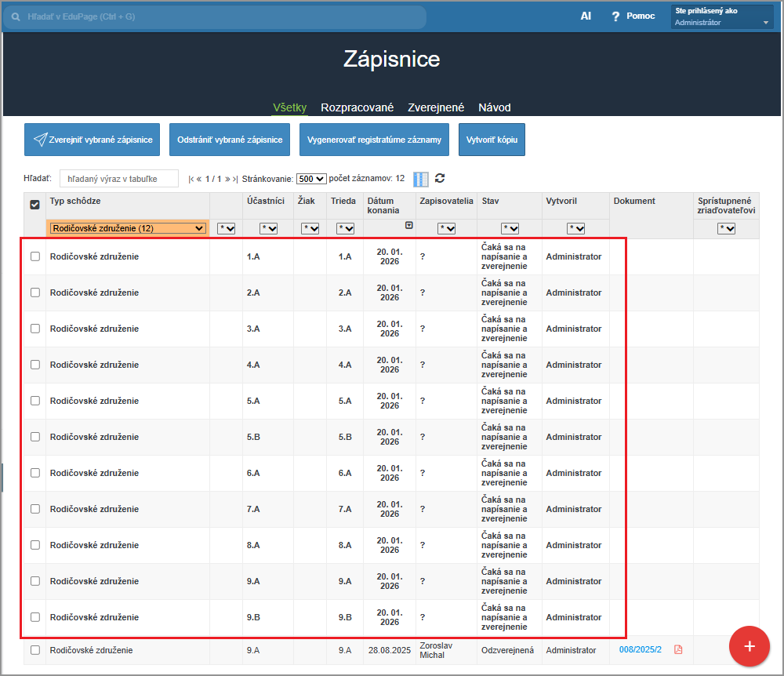Click the Hľadať table search field
This screenshot has height=676, width=784.
click(x=119, y=179)
